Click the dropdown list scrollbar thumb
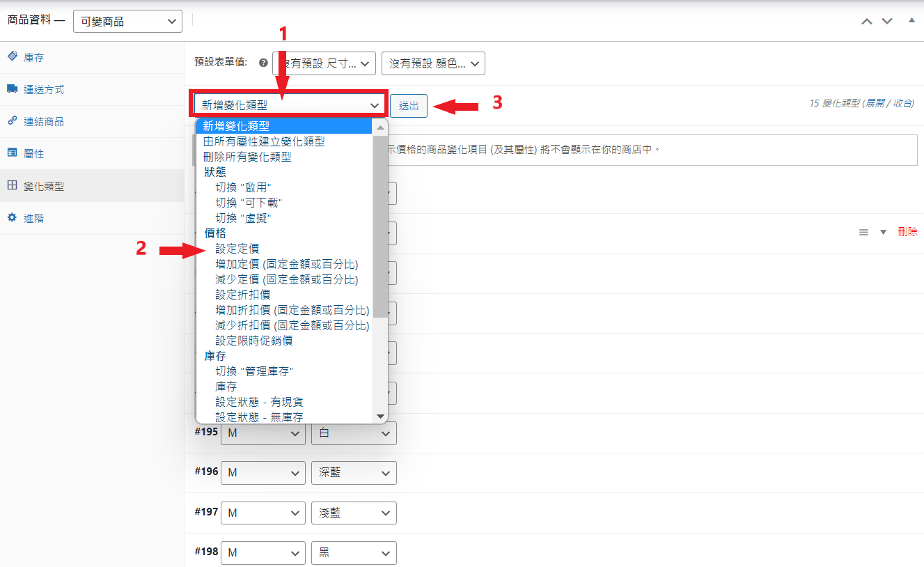The width and height of the screenshot is (924, 567). pyautogui.click(x=380, y=225)
